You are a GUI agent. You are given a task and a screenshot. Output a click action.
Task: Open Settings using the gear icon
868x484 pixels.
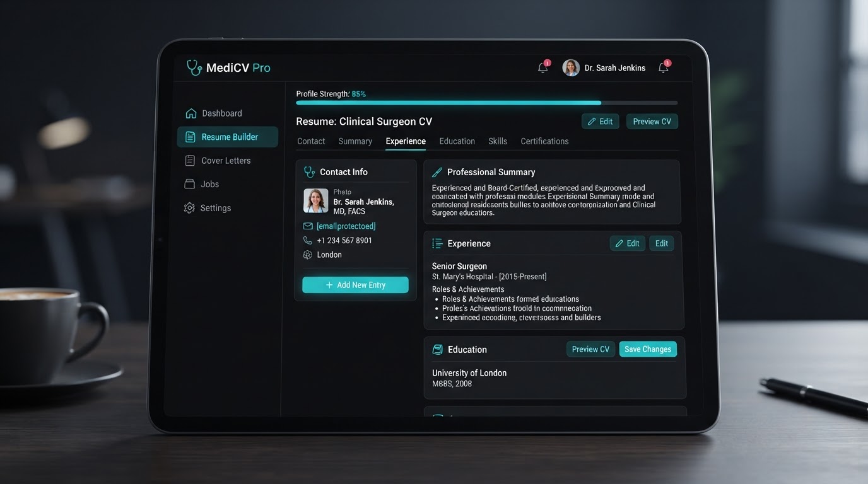tap(189, 208)
